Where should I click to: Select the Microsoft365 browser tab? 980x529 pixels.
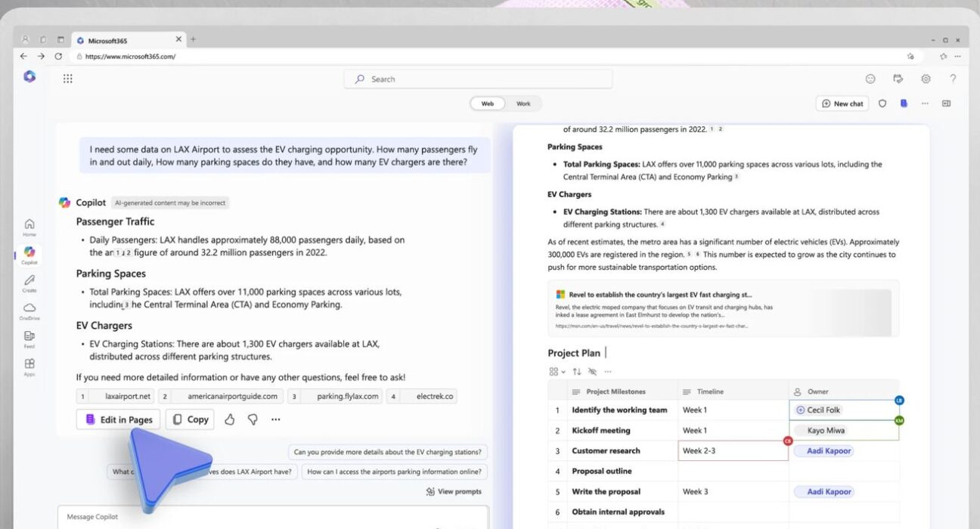click(128, 40)
